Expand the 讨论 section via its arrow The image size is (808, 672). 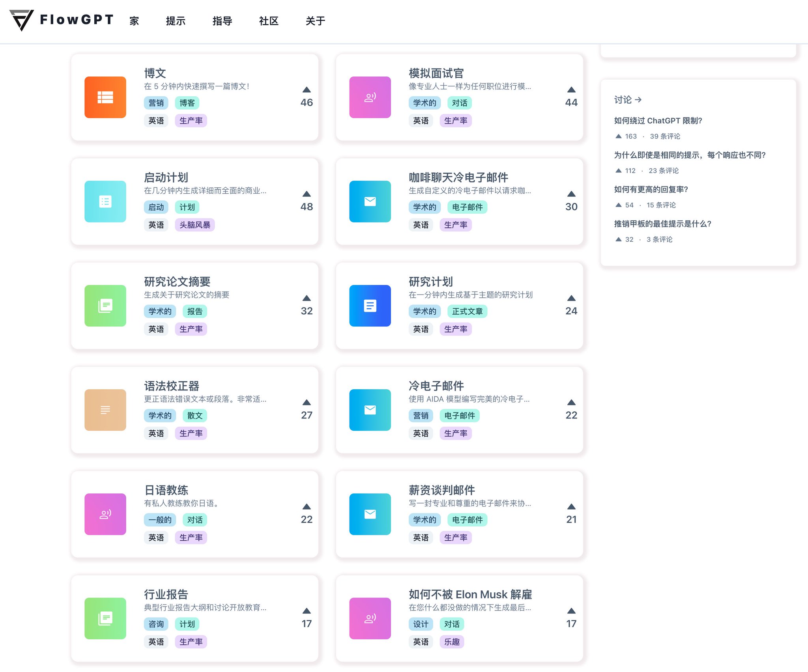(x=639, y=100)
